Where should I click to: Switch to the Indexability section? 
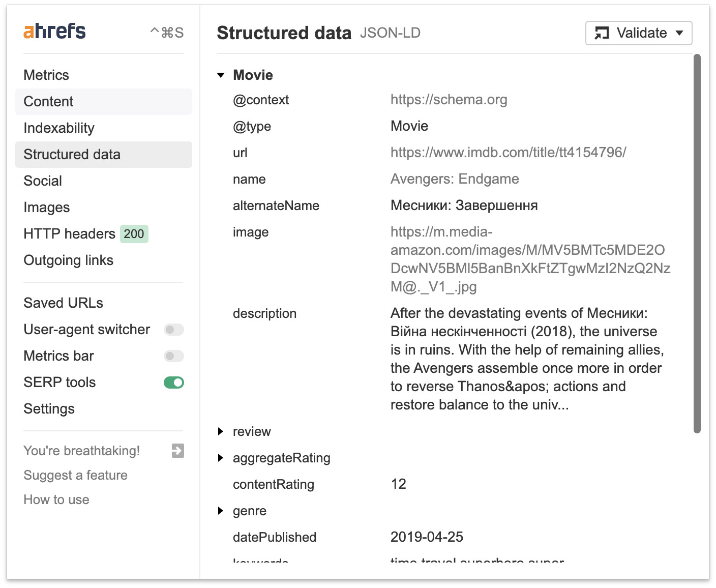[59, 128]
